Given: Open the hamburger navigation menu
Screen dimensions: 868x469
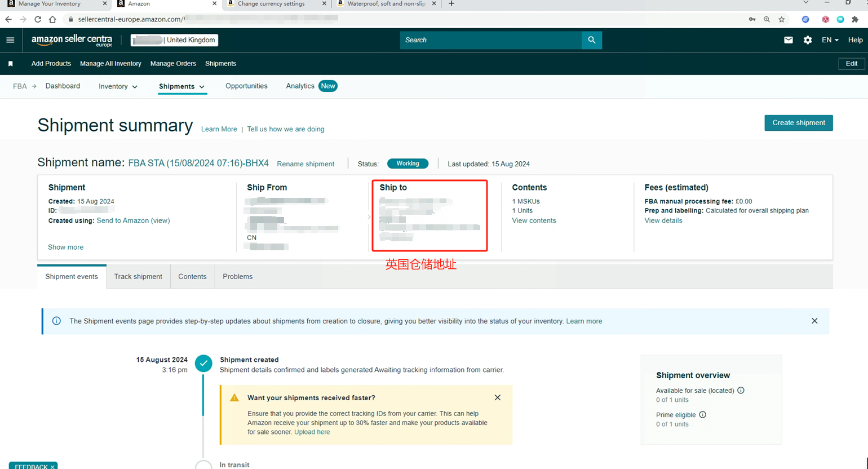Looking at the screenshot, I should [10, 40].
